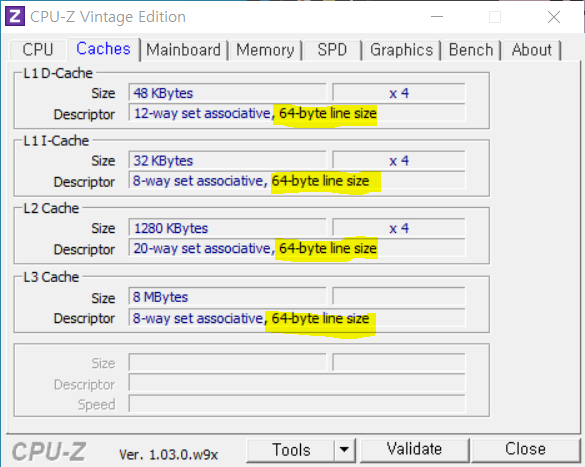This screenshot has width=585, height=467.
Task: Click L1 D-Cache x 4 count field
Action: (398, 93)
